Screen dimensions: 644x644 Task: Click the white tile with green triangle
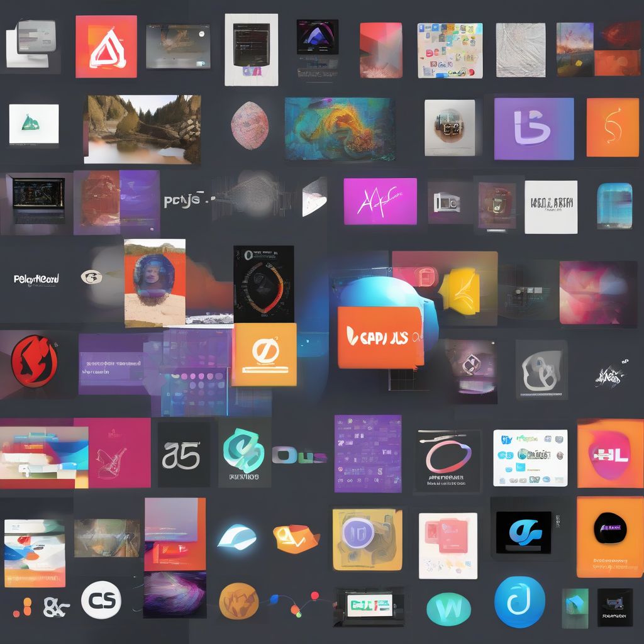click(34, 124)
